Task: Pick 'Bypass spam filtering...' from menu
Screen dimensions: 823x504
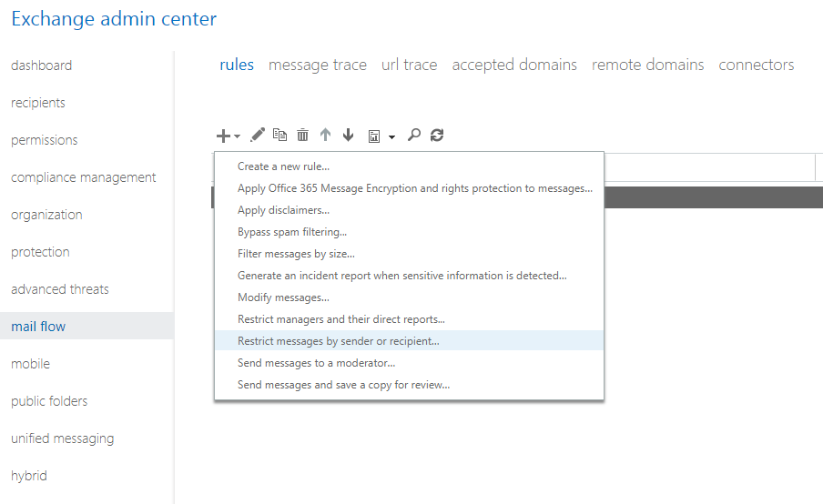Action: 291,232
